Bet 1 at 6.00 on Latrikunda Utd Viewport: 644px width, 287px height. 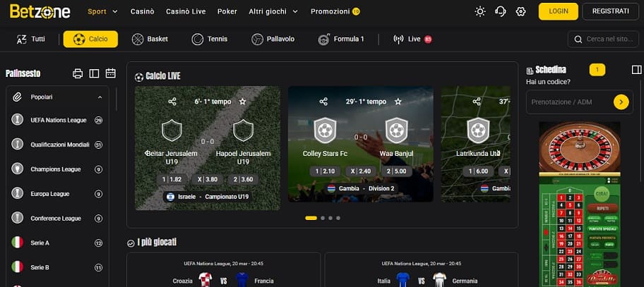pos(479,171)
